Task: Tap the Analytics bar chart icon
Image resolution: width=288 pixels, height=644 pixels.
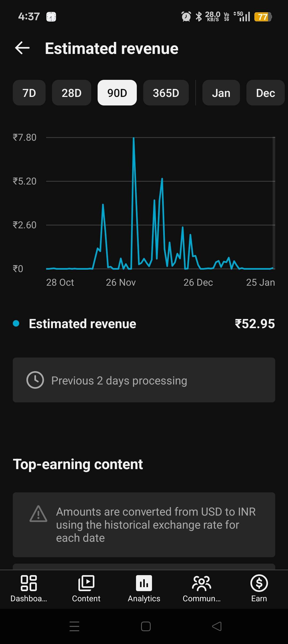Action: [x=144, y=583]
